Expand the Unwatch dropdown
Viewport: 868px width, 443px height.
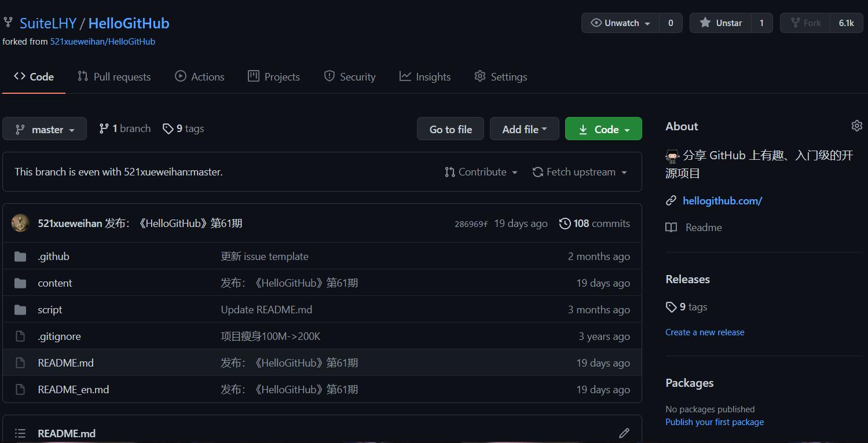(619, 23)
